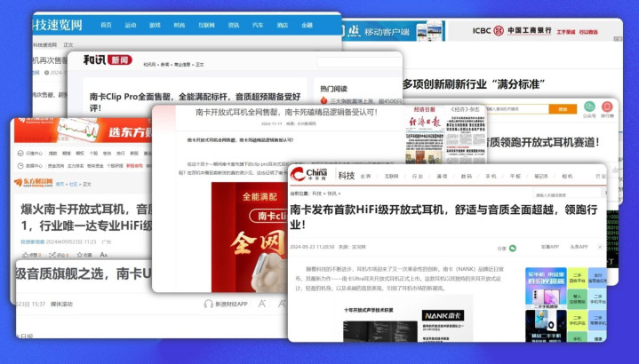Click the 新浪财经APP link
639x364 pixels.
point(231,305)
